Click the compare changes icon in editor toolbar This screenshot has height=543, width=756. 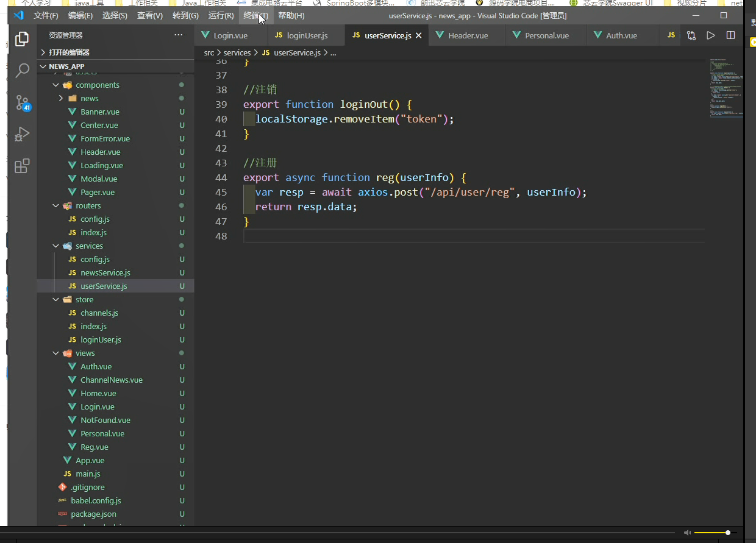click(691, 35)
